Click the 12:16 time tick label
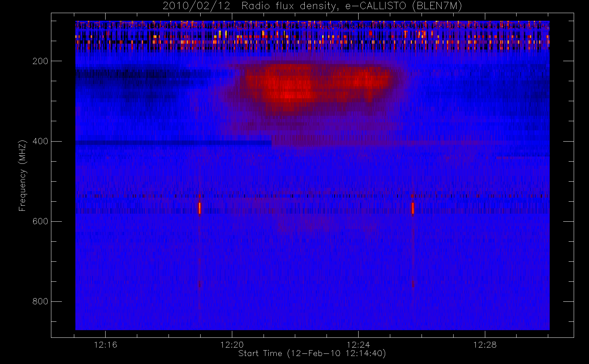589x364 pixels. tap(106, 344)
